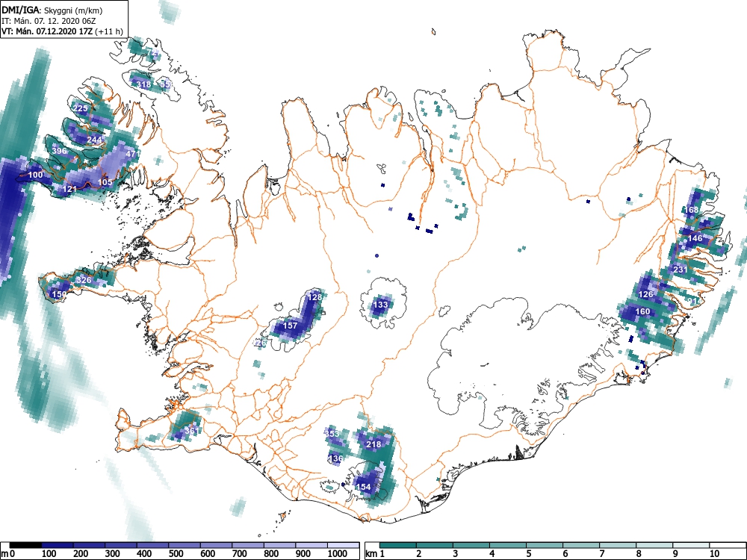Click the 126 value in the east
The width and height of the screenshot is (747, 560).
click(x=645, y=293)
